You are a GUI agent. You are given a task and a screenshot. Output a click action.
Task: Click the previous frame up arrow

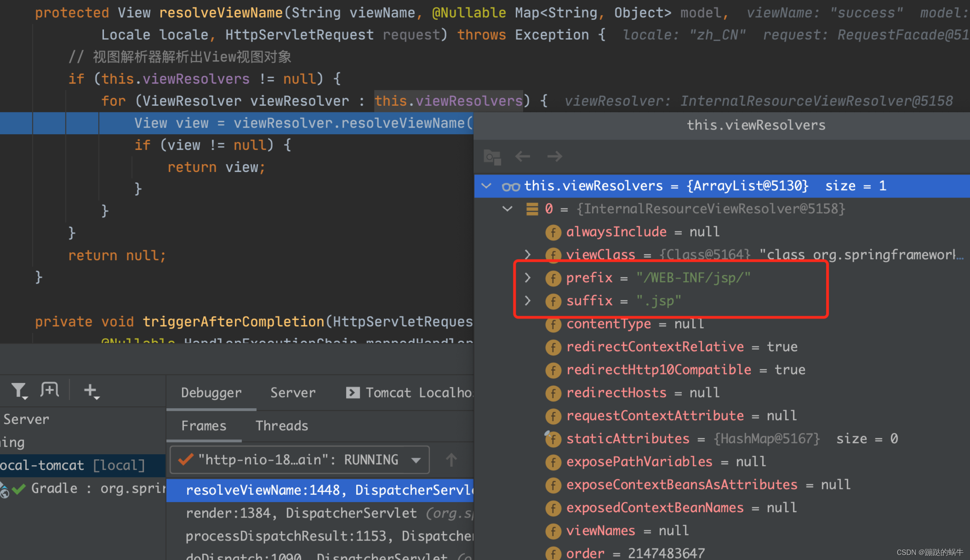coord(451,460)
